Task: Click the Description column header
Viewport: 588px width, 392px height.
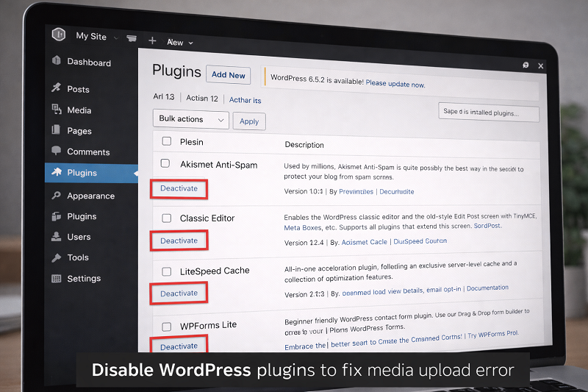Action: point(304,145)
